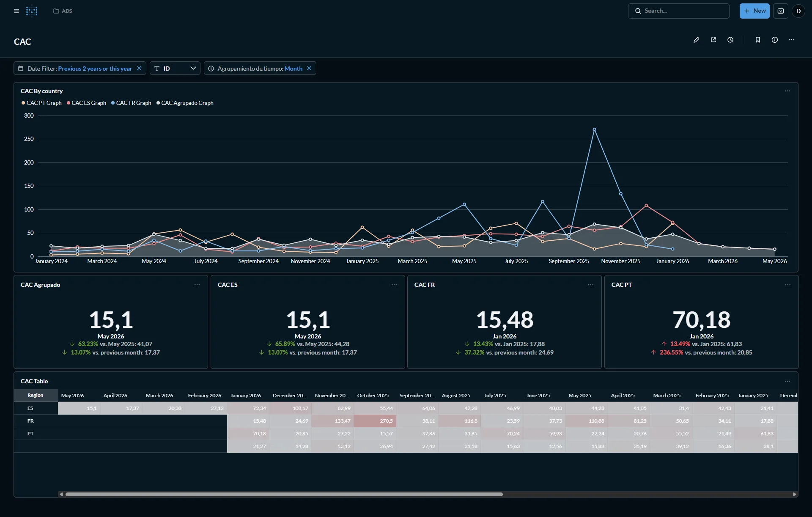The height and width of the screenshot is (517, 812).
Task: Click the scrollbar right arrow
Action: [794, 494]
